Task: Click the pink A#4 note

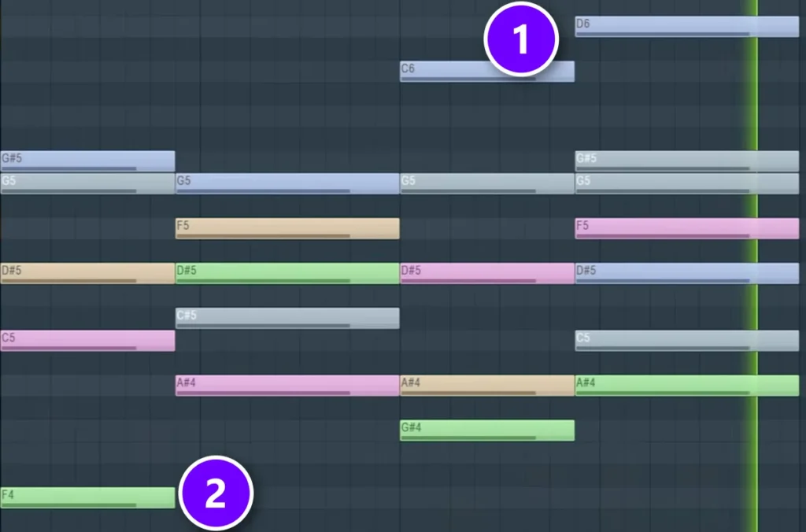Action: coord(287,386)
